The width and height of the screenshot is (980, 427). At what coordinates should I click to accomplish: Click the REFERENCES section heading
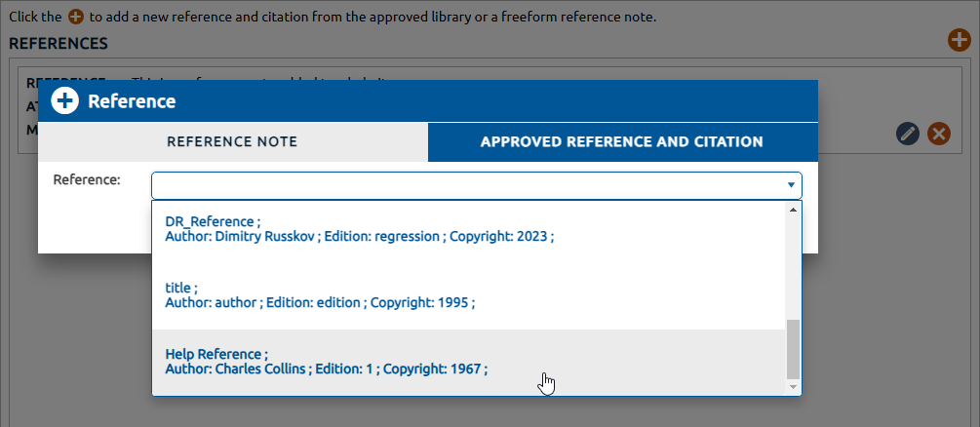(x=59, y=44)
